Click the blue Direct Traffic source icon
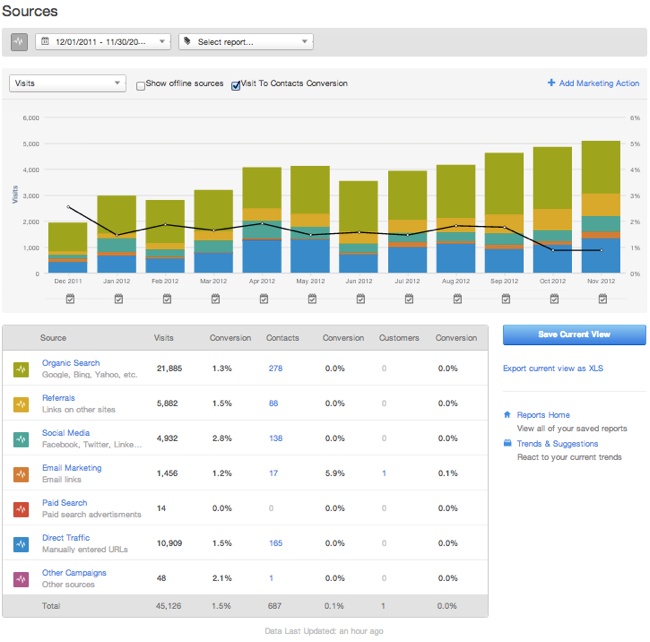 coord(21,544)
